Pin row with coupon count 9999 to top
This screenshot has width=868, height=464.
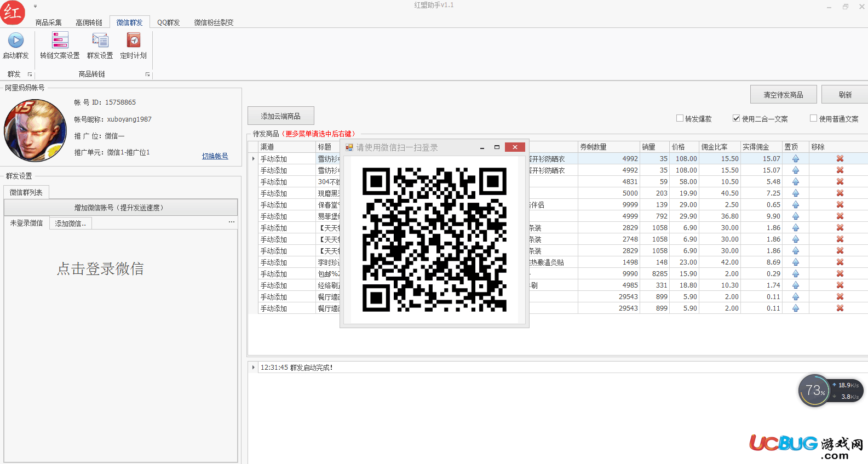click(796, 205)
